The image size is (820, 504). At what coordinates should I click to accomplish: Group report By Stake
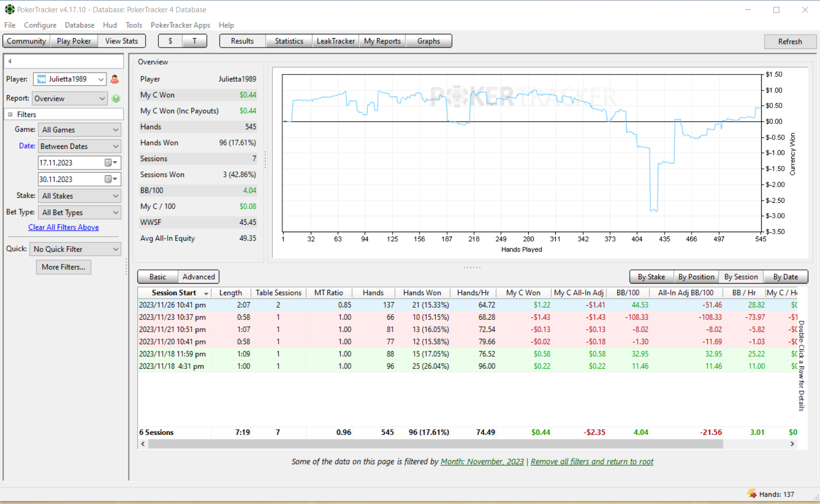coord(651,277)
